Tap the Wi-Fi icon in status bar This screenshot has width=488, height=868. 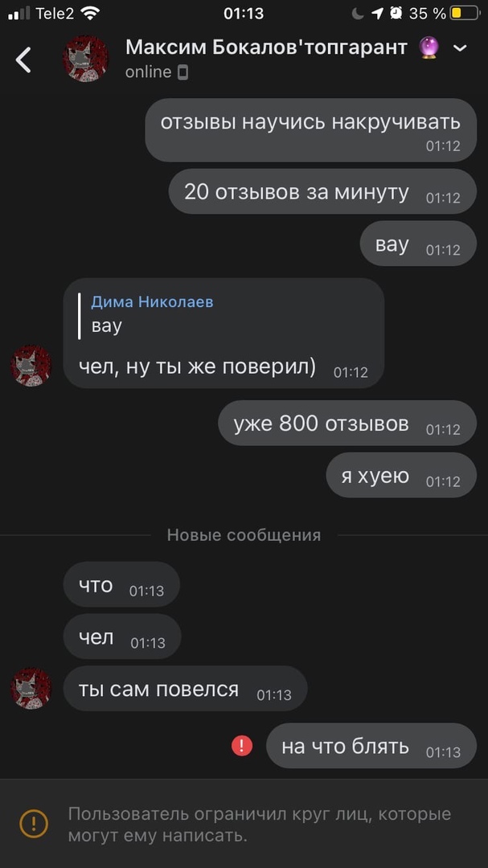pos(90,13)
